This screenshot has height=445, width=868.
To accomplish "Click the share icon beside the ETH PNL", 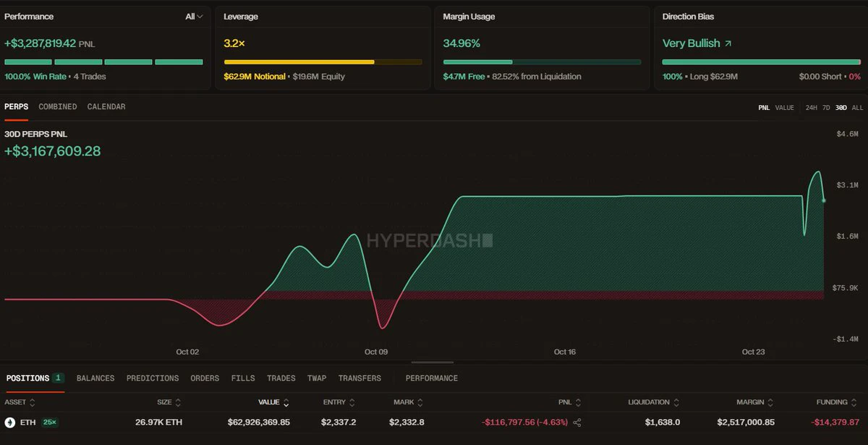I will click(577, 423).
